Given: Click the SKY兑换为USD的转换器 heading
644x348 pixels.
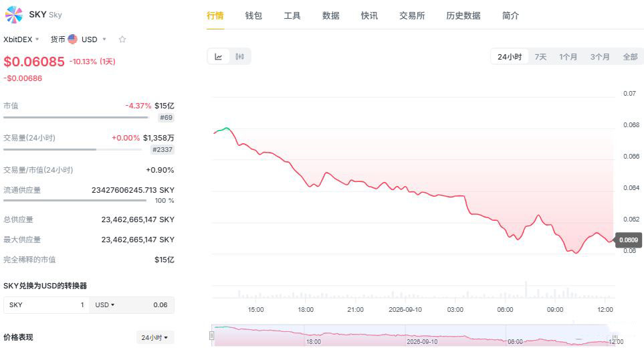Looking at the screenshot, I should [45, 286].
